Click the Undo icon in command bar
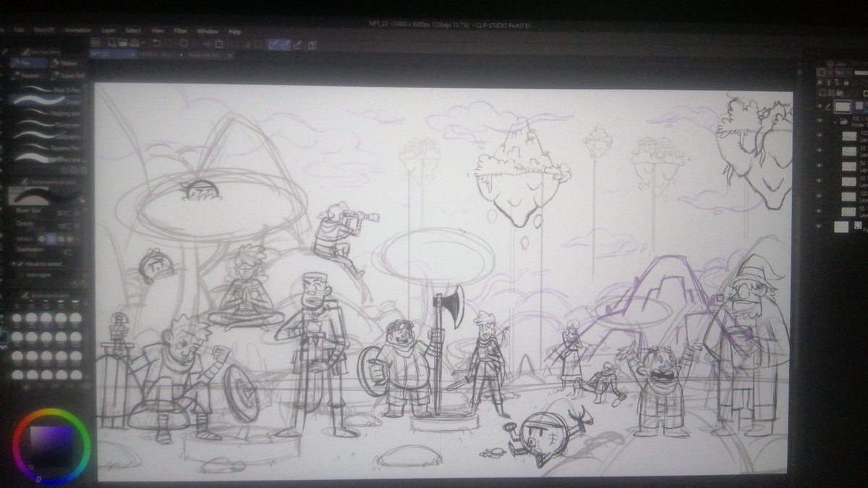 coord(156,43)
